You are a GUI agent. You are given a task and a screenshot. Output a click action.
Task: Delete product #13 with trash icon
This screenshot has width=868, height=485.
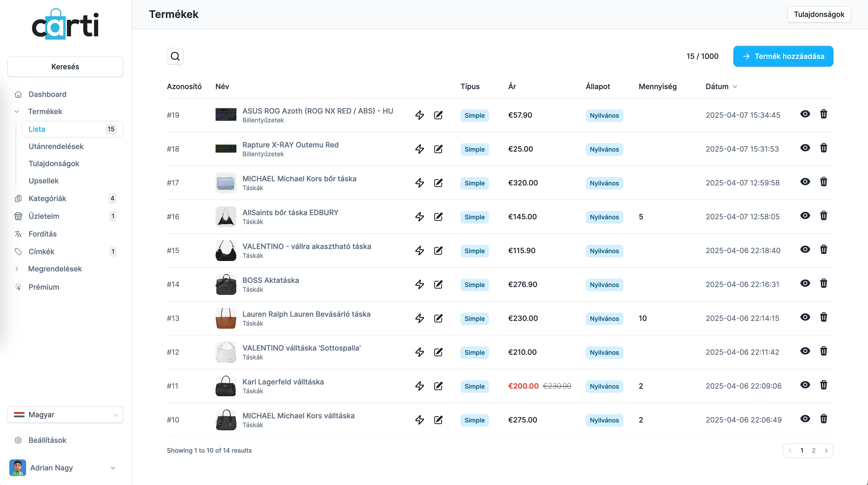coord(823,317)
